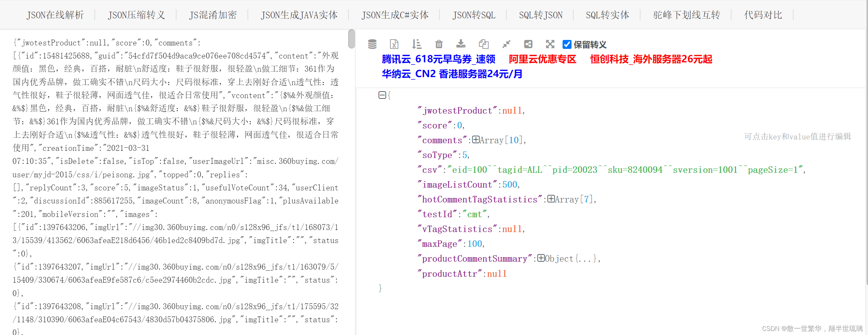Screen dimensions: 868x335
Task: Click the sort descending icon
Action: click(416, 44)
